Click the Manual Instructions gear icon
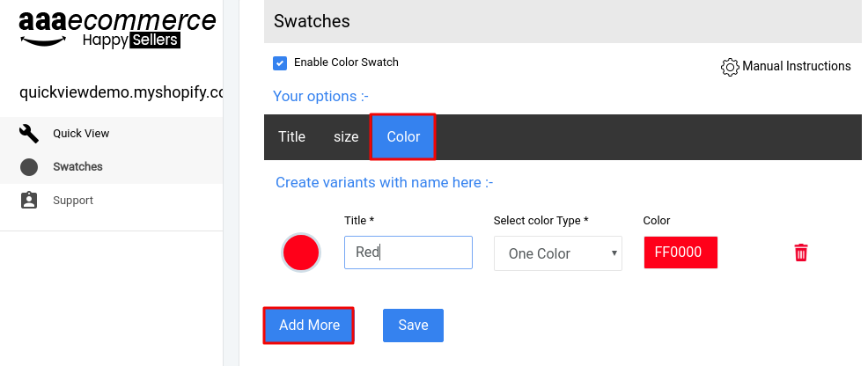The height and width of the screenshot is (366, 868). tap(730, 67)
